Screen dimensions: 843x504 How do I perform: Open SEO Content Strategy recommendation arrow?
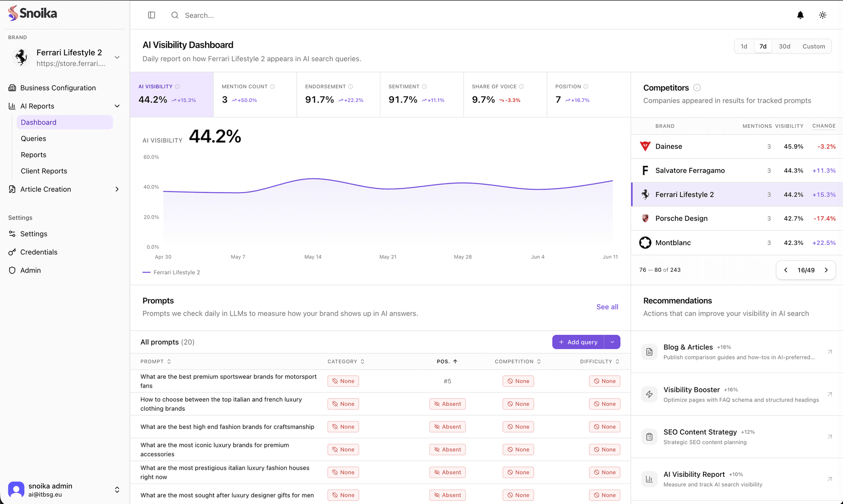point(830,437)
